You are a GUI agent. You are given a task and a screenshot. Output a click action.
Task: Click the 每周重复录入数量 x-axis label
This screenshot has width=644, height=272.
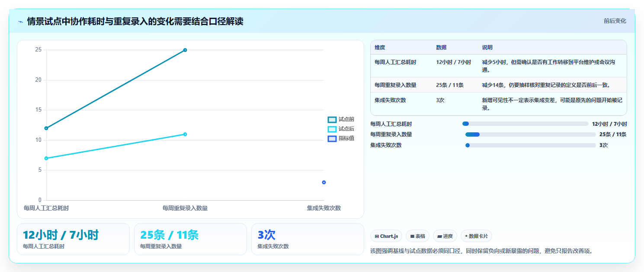[185, 208]
